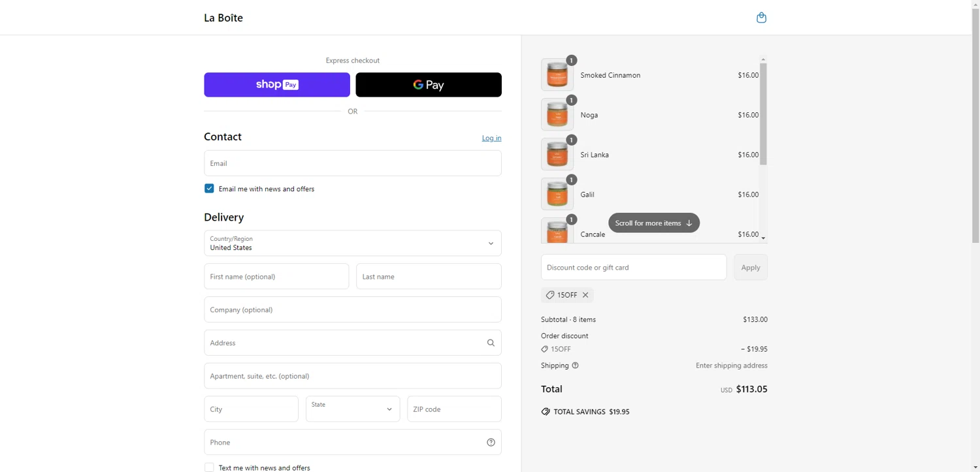Viewport: 980px width, 472px height.
Task: Click the Subtotal amount $133.00
Action: (755, 320)
